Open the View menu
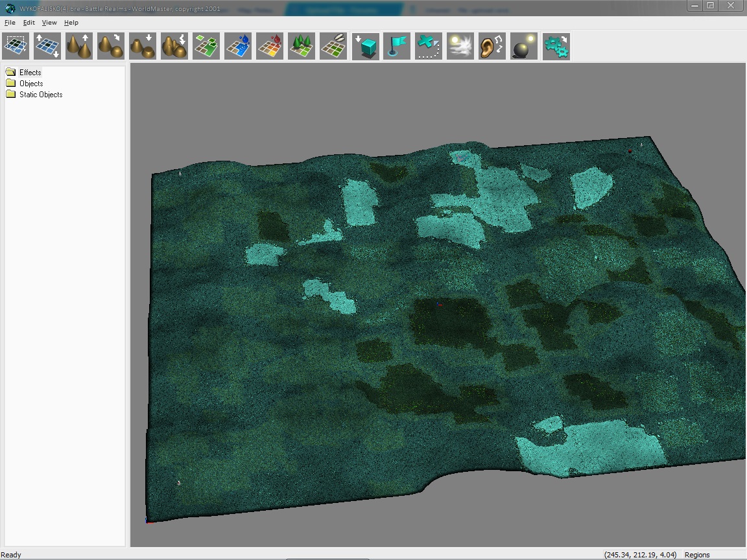The image size is (747, 560). click(49, 23)
